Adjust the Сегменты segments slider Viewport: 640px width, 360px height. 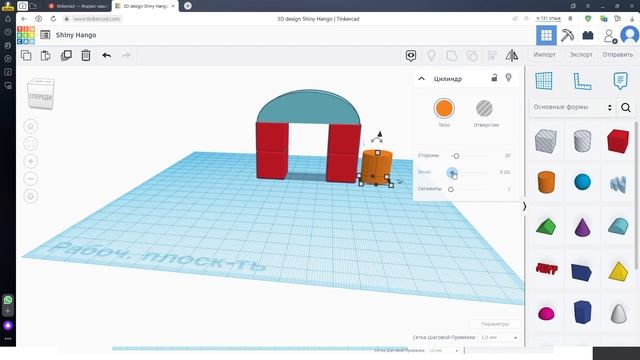451,189
